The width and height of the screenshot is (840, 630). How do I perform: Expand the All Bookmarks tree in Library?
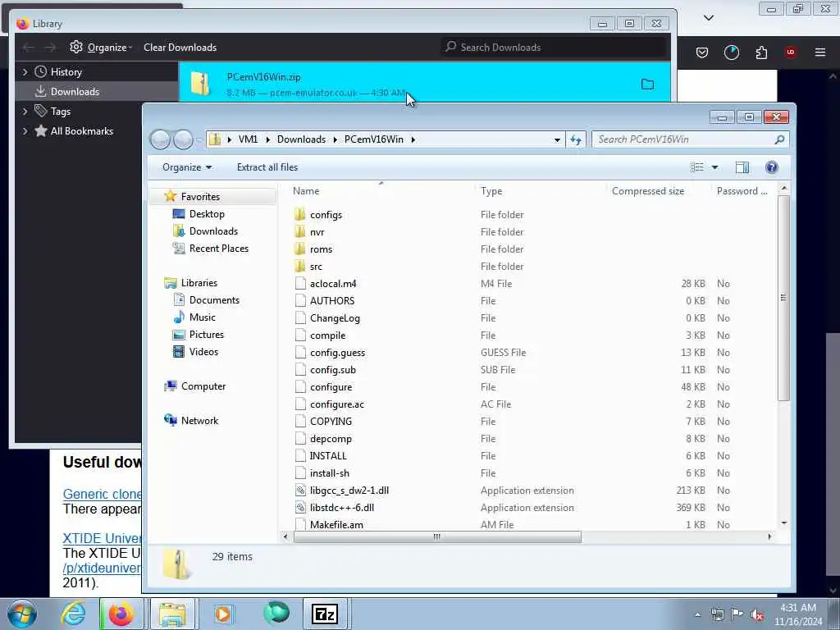(x=25, y=131)
